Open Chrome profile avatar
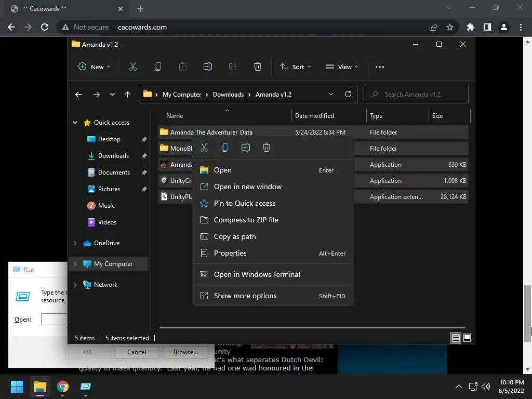 [504, 27]
